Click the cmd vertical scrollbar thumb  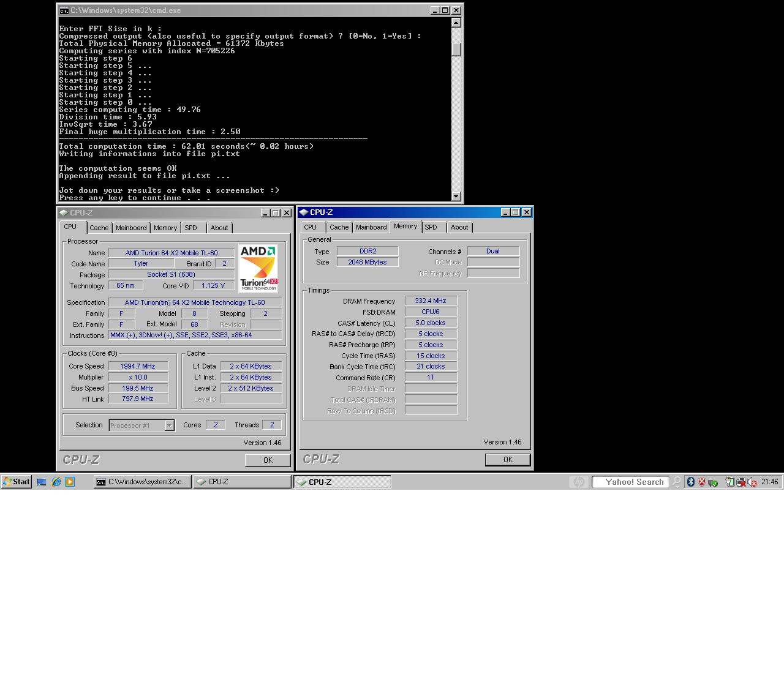pos(456,50)
